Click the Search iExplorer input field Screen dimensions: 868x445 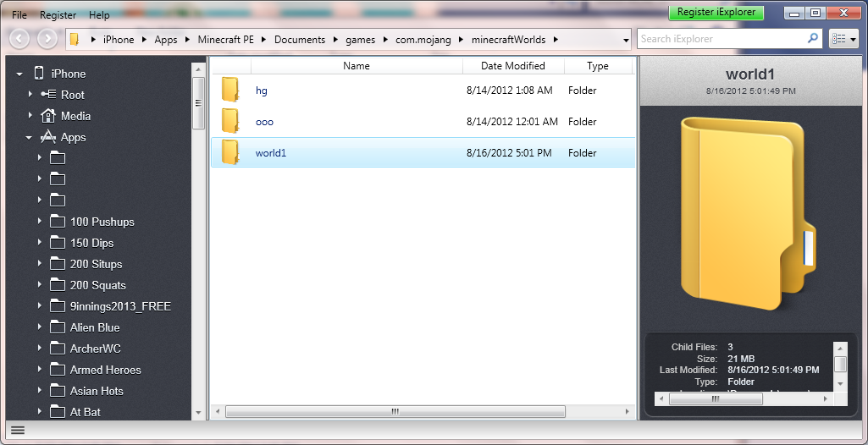point(721,39)
